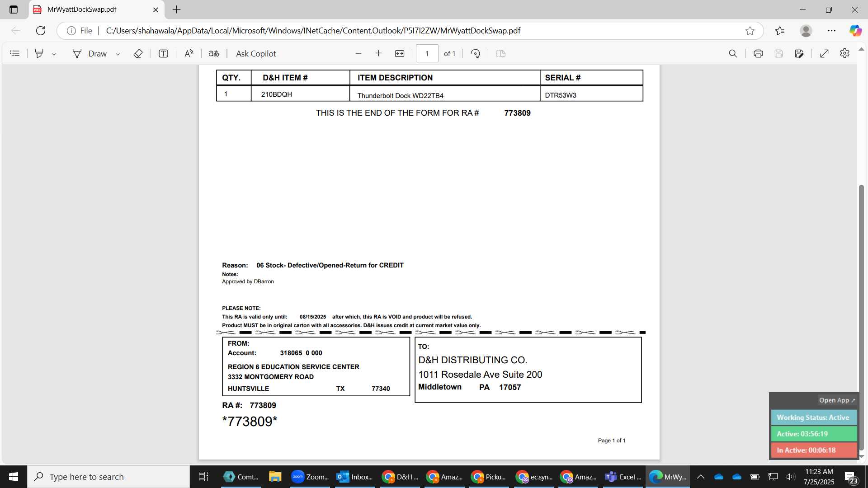Select the Erase tool

coord(138,53)
